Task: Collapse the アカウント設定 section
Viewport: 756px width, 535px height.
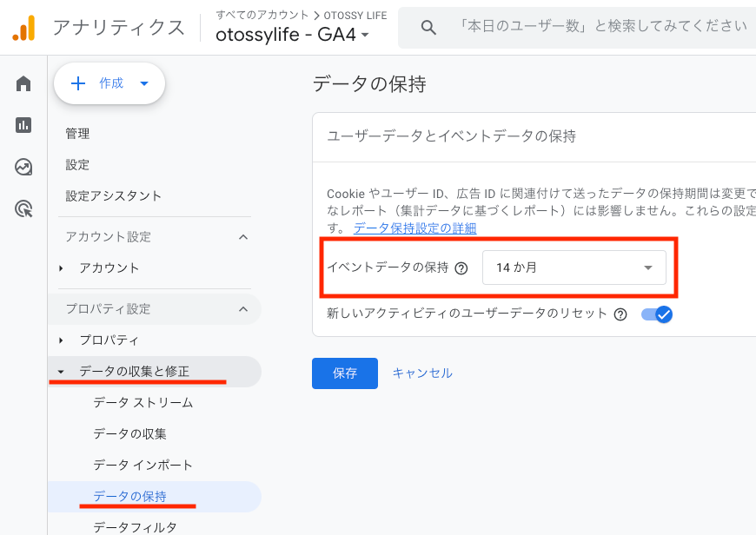Action: point(243,237)
